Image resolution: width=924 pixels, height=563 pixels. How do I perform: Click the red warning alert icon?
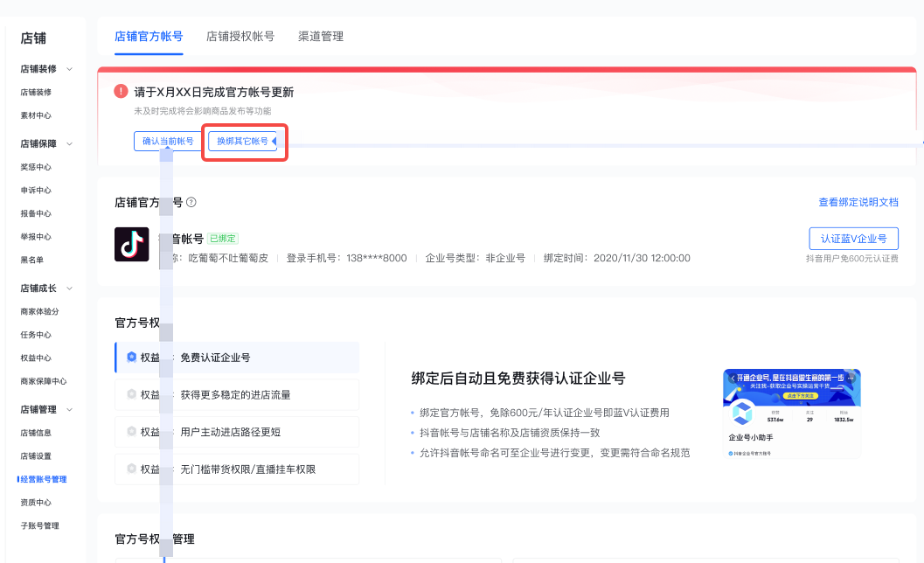pos(121,91)
